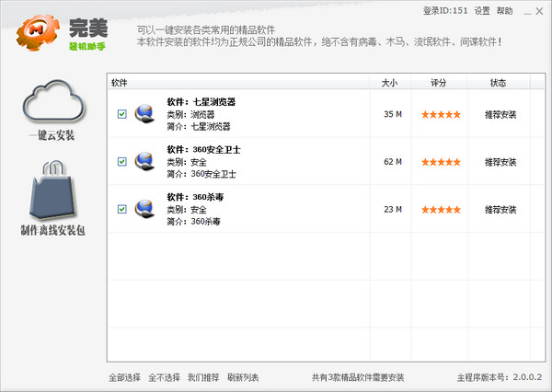Toggle the 360安全卫士 checkbox
Viewport: 552px width, 392px height.
point(121,162)
